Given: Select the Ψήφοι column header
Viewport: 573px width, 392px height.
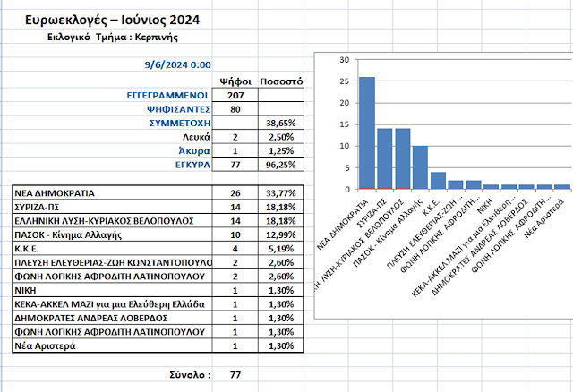Looking at the screenshot, I should pos(235,81).
